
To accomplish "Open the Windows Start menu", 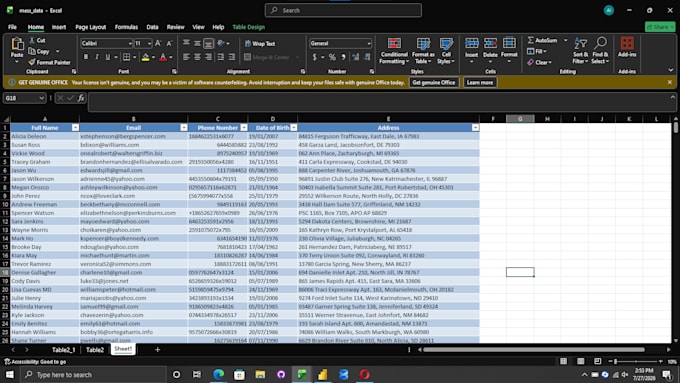I will click(x=10, y=374).
